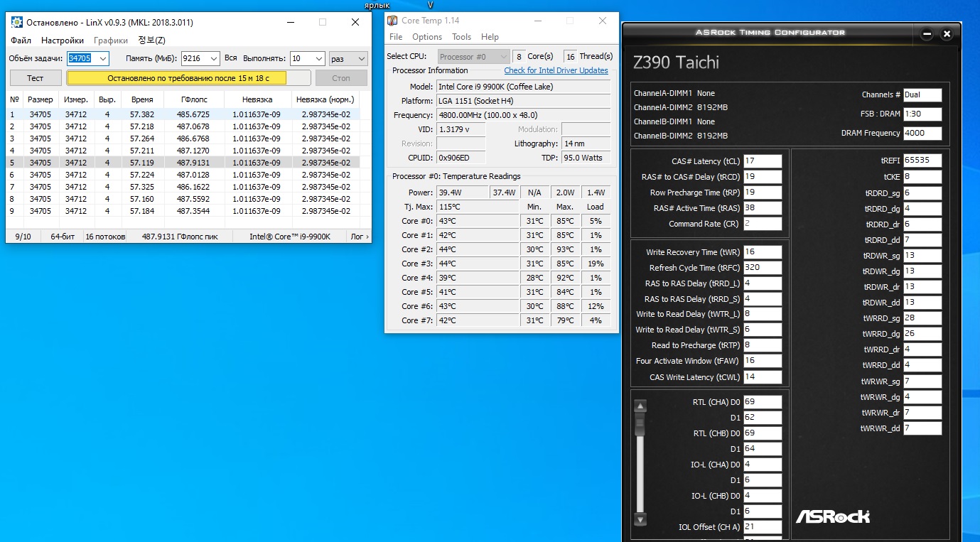Click the ГФлопс column header in LinX
980x542 pixels.
click(x=194, y=99)
